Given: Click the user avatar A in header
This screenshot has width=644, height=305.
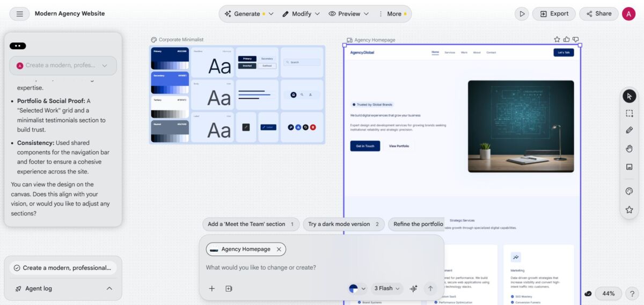Looking at the screenshot, I should 628,14.
